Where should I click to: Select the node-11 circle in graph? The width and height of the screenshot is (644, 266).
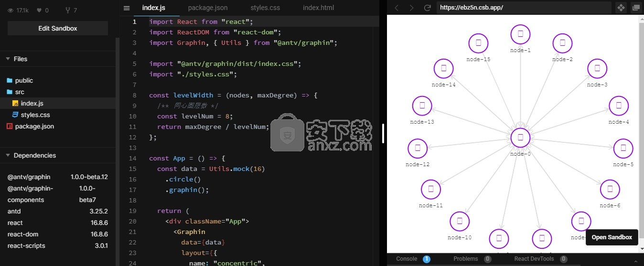pyautogui.click(x=431, y=189)
